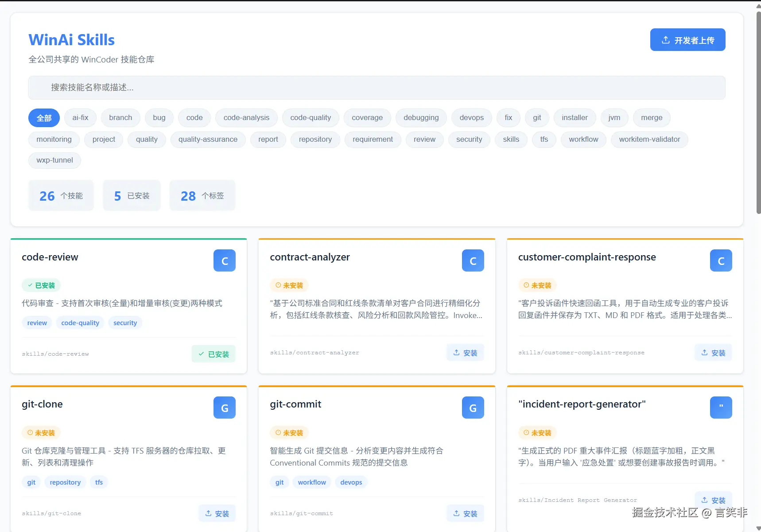Viewport: 761px width, 532px height.
Task: Filter skills by quality tag
Action: click(147, 140)
